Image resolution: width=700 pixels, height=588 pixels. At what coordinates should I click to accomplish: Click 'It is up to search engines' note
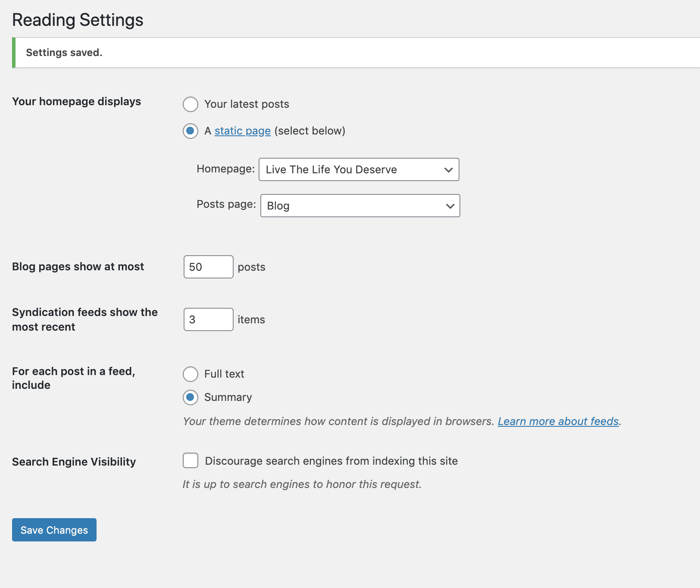(302, 484)
